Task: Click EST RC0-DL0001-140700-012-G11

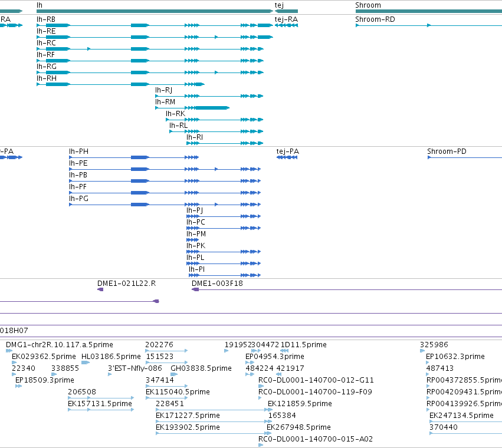Action: click(316, 380)
